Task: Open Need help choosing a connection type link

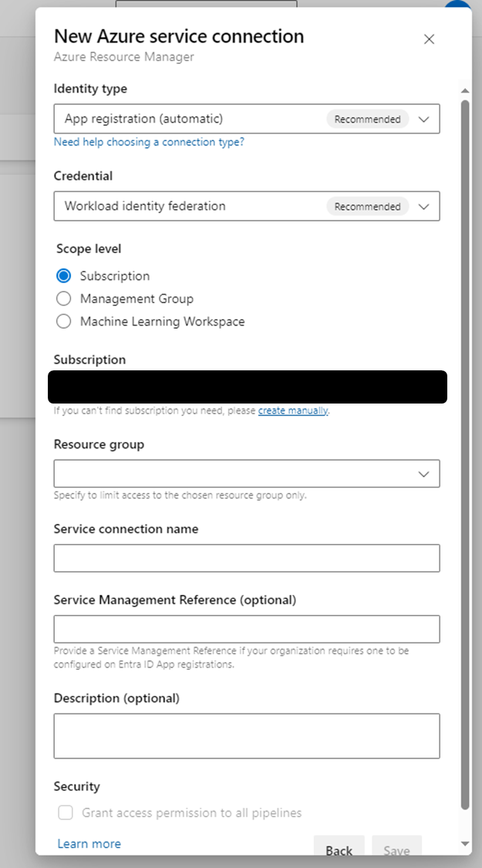Action: point(149,142)
